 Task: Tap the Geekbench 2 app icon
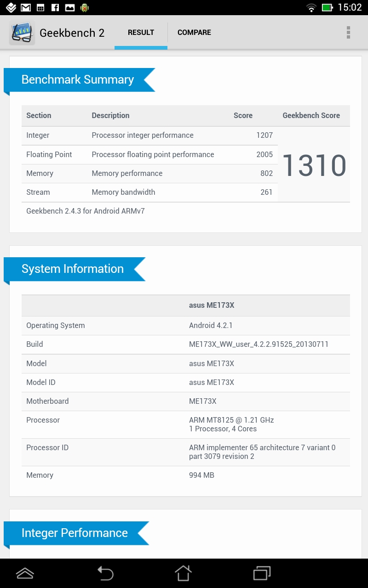(x=22, y=33)
